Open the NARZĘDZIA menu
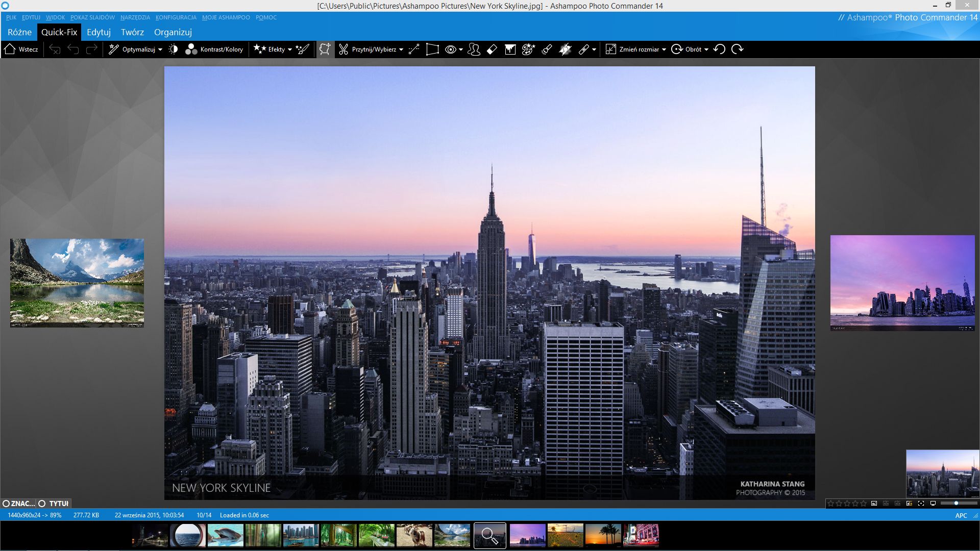Viewport: 980px width, 551px height. [135, 17]
